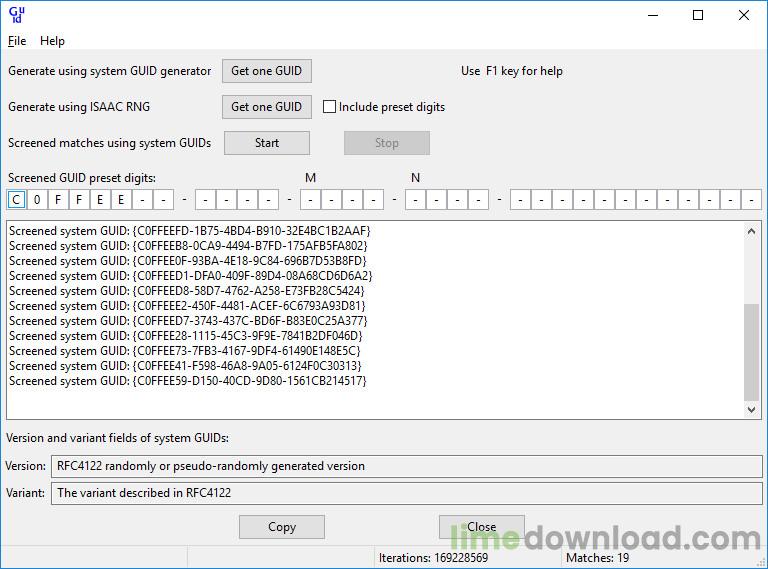
Task: Select the second E preset digit box
Action: [121, 200]
